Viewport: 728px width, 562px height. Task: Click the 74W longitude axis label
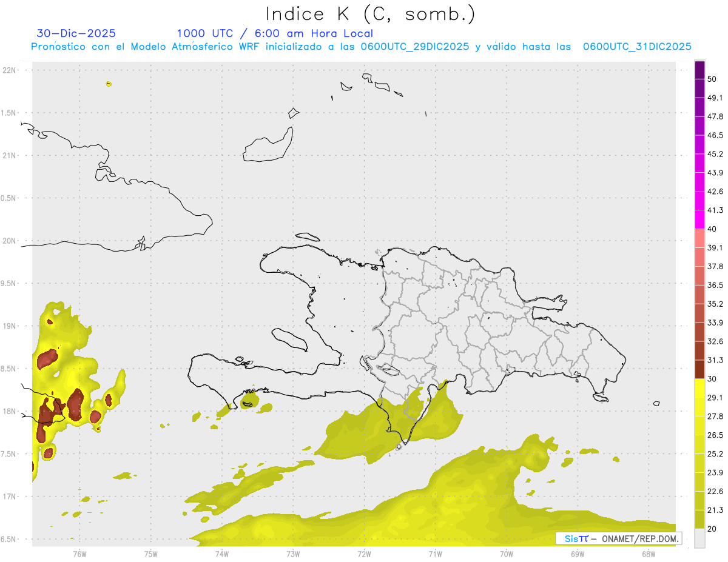222,554
